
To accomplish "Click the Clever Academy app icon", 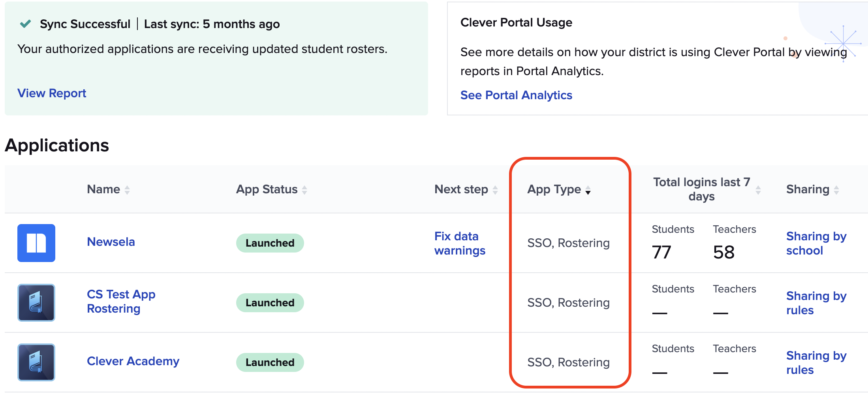I will pos(36,362).
